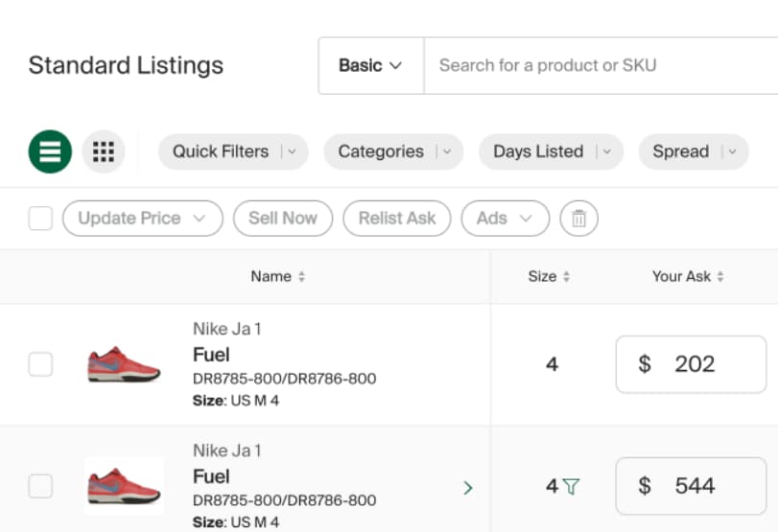Sort by Size column arrows

(566, 277)
